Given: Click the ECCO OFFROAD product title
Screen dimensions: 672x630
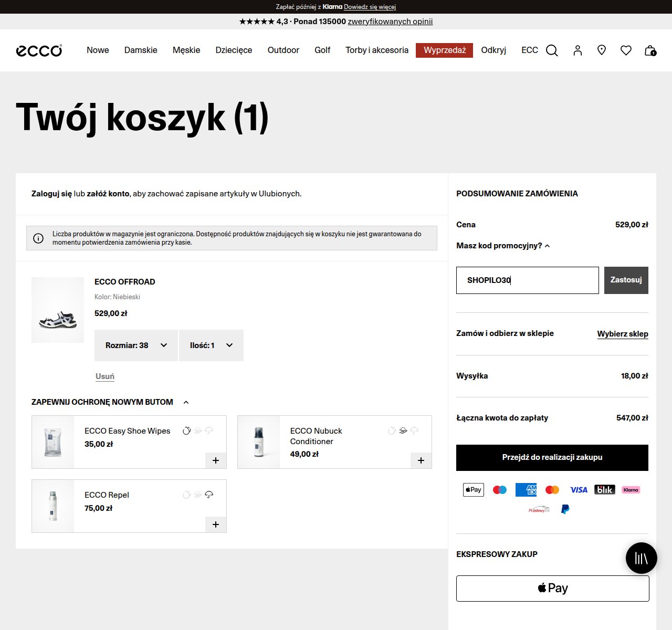Looking at the screenshot, I should (x=125, y=282).
